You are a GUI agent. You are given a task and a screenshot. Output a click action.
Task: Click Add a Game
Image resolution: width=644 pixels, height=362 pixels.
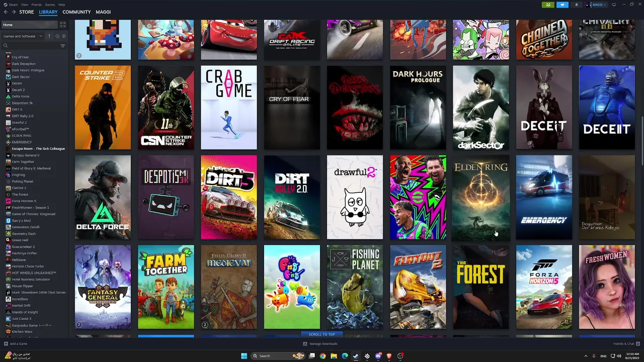15,344
